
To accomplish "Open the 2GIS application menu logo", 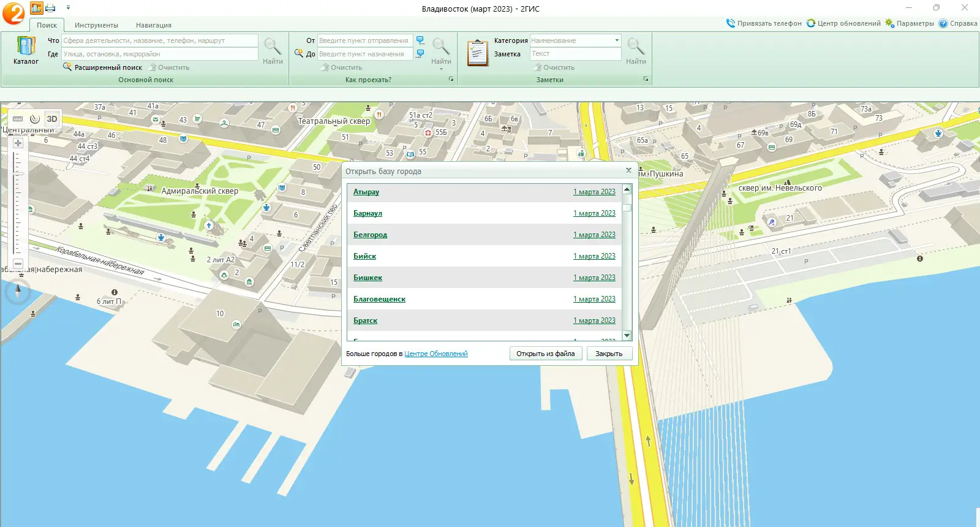I will [x=13, y=13].
